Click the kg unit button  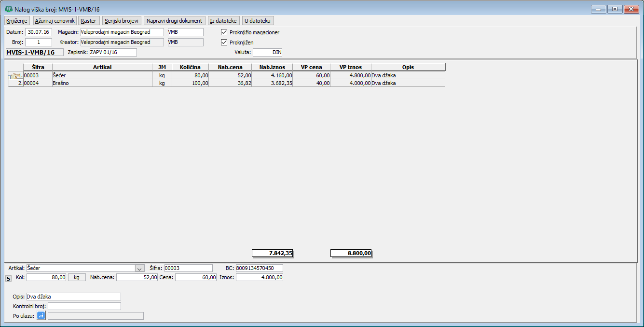click(77, 277)
